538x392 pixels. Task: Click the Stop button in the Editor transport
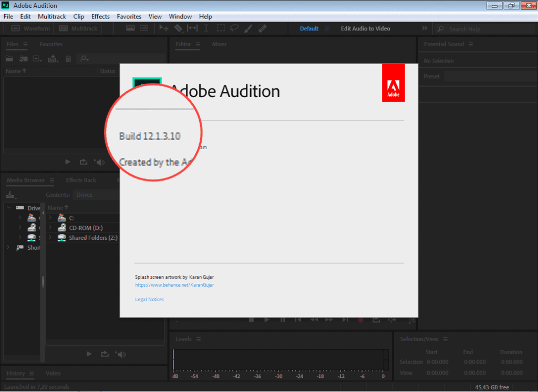coord(252,320)
